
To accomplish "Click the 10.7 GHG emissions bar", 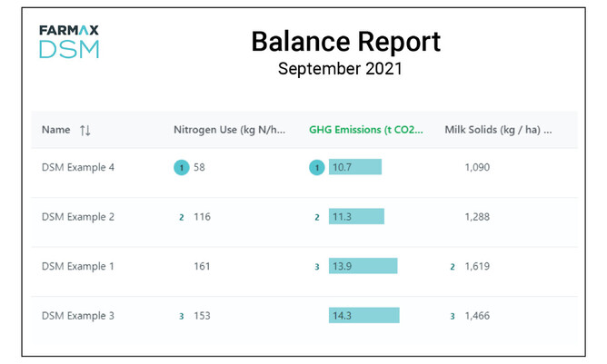I will [355, 168].
